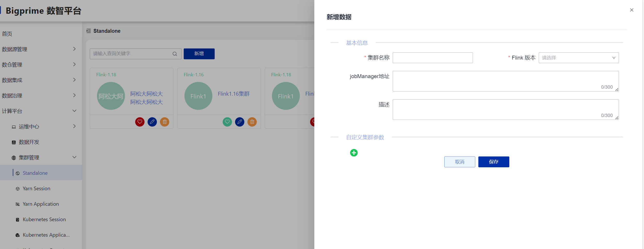644x249 pixels.
Task: Focus the jobManager地址 textarea
Action: coord(506,81)
